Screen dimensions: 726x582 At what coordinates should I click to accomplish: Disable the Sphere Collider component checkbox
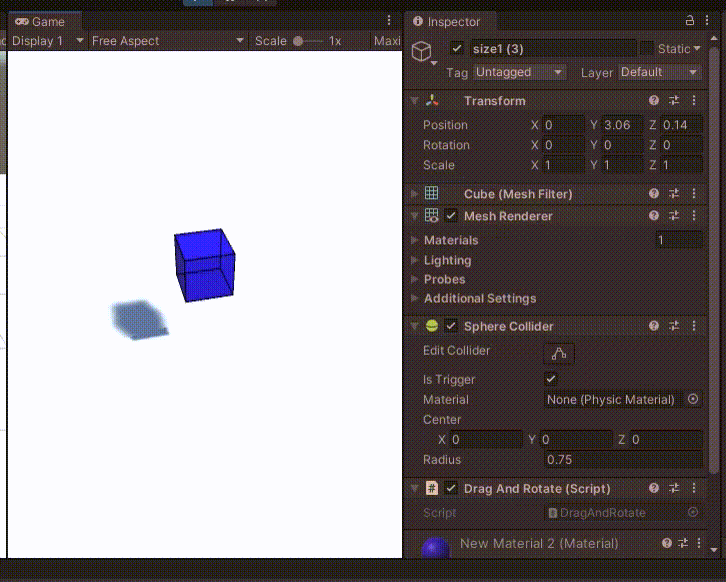coord(451,326)
